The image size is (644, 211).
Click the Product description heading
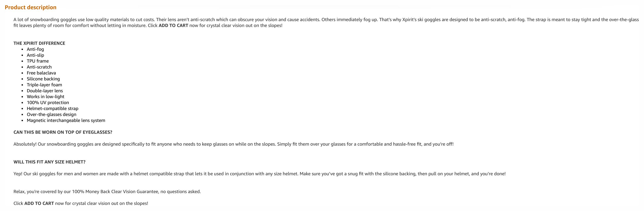pyautogui.click(x=30, y=7)
